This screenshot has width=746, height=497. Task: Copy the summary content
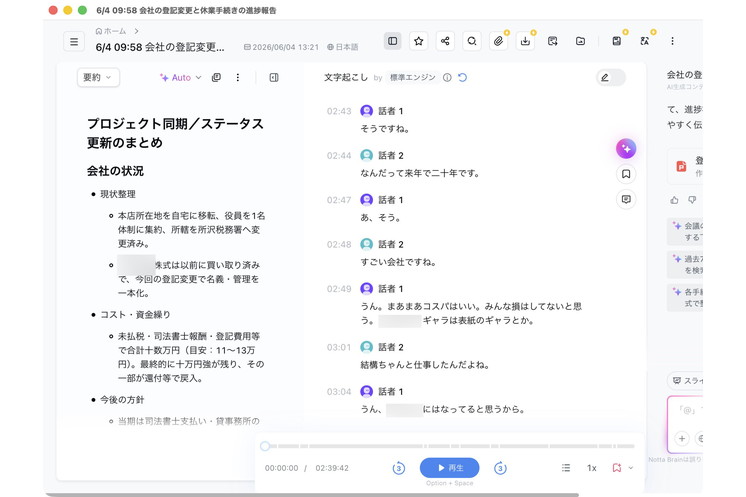pos(216,77)
